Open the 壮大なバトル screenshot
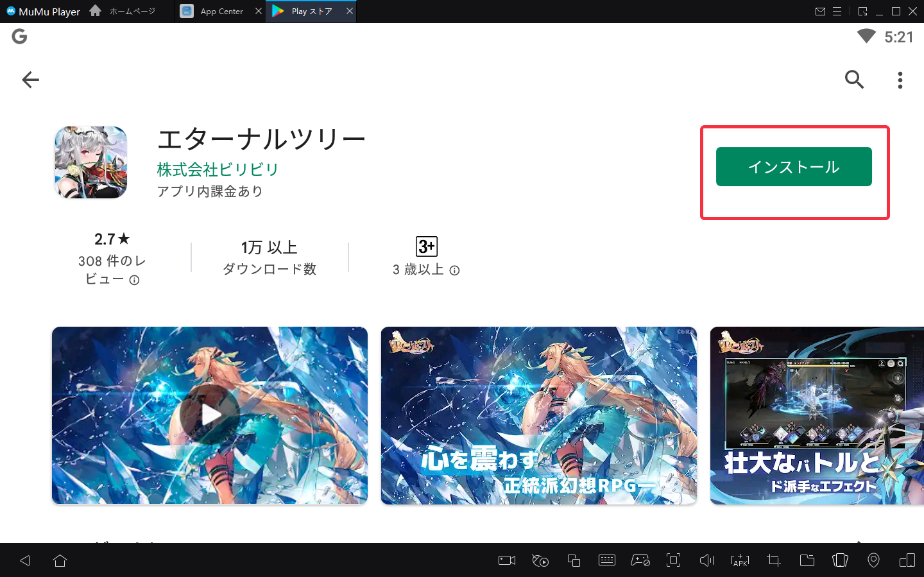The width and height of the screenshot is (924, 577). (x=817, y=415)
